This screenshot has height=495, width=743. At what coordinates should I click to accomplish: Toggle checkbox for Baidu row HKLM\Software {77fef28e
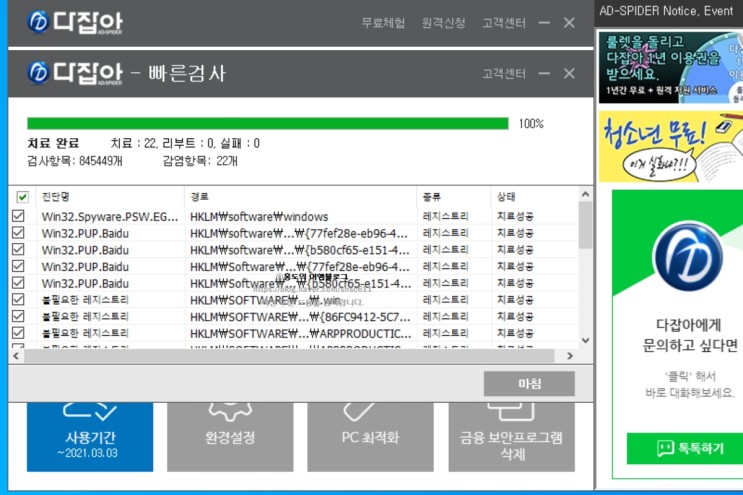18,266
